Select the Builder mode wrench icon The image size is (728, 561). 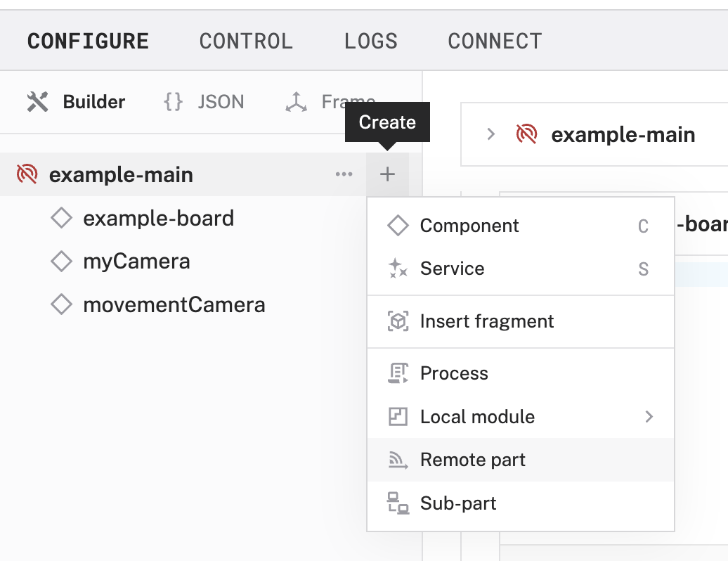(36, 101)
